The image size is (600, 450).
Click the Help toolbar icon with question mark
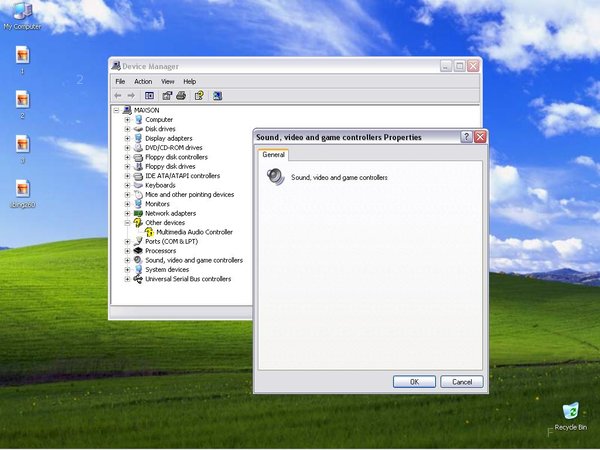(x=199, y=96)
